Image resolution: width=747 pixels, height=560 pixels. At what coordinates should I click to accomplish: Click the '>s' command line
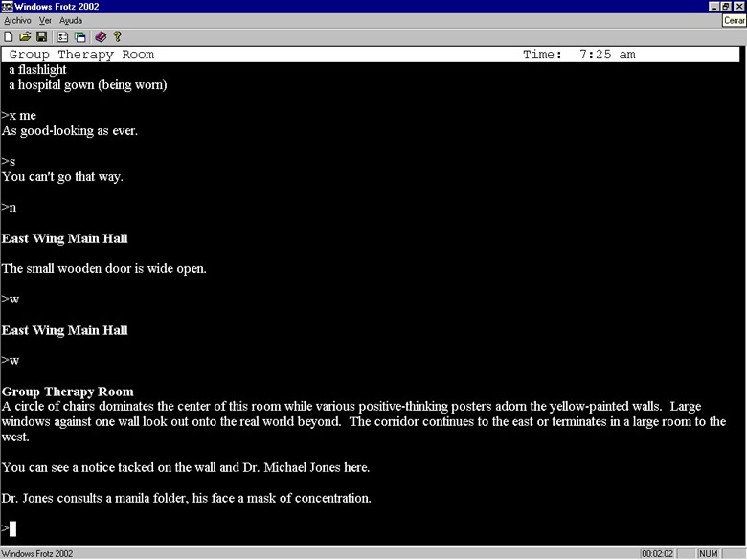click(9, 162)
